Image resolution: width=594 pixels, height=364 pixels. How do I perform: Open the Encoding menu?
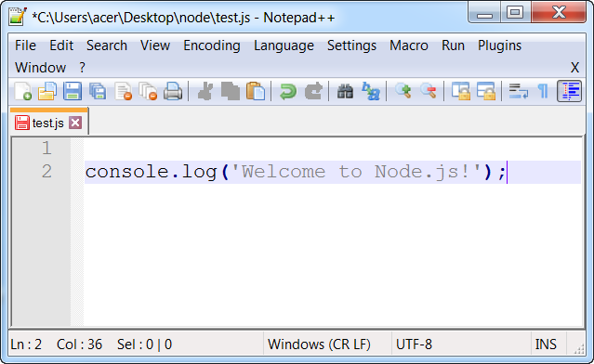[212, 45]
